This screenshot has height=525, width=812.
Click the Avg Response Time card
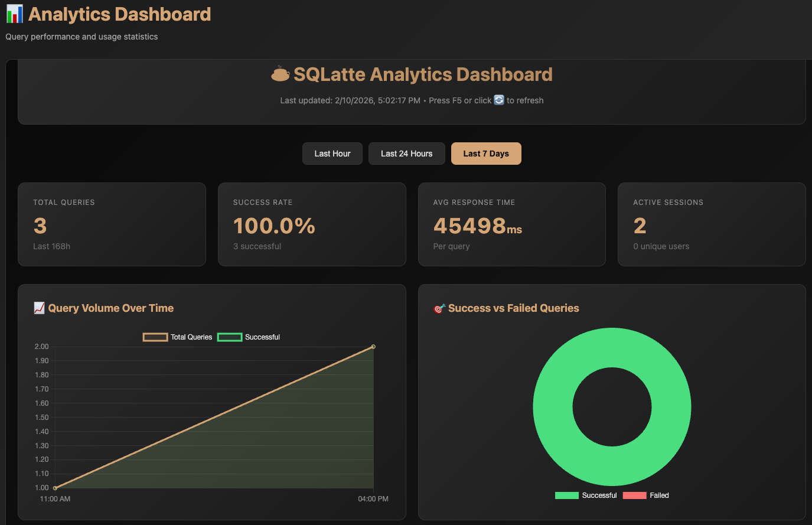(511, 224)
